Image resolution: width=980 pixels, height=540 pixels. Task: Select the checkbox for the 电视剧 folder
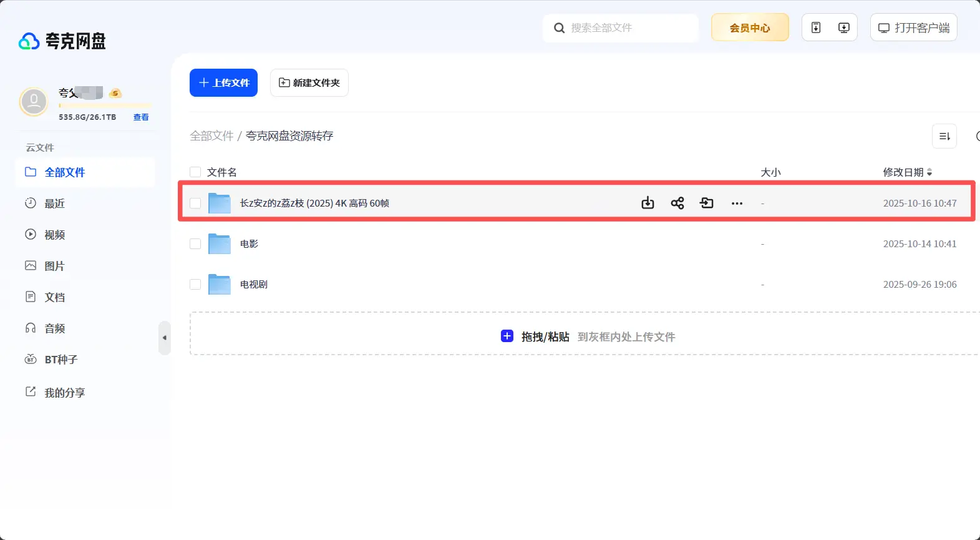(x=195, y=285)
